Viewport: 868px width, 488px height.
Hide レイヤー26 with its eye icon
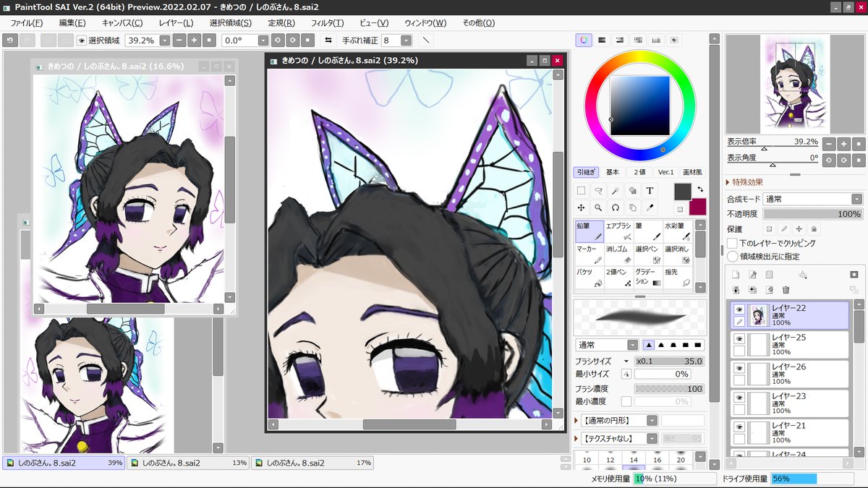pos(739,368)
